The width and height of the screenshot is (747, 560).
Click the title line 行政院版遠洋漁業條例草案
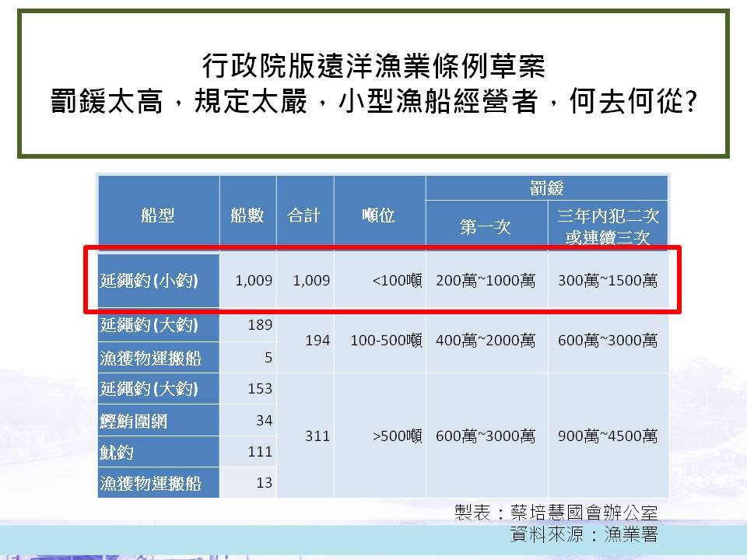(x=373, y=66)
